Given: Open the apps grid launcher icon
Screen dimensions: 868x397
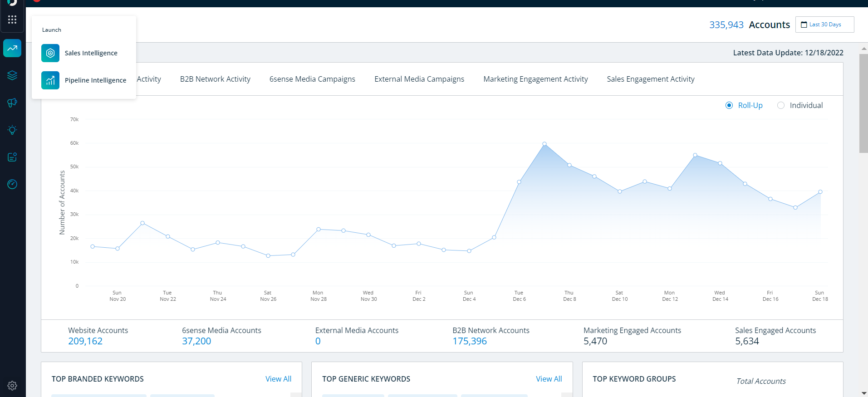Looking at the screenshot, I should 12,20.
